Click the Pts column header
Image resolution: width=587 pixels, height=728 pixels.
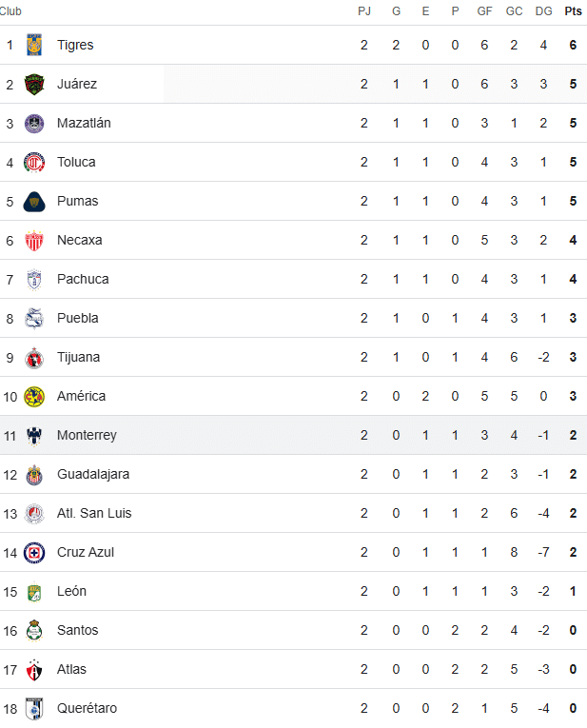point(573,11)
